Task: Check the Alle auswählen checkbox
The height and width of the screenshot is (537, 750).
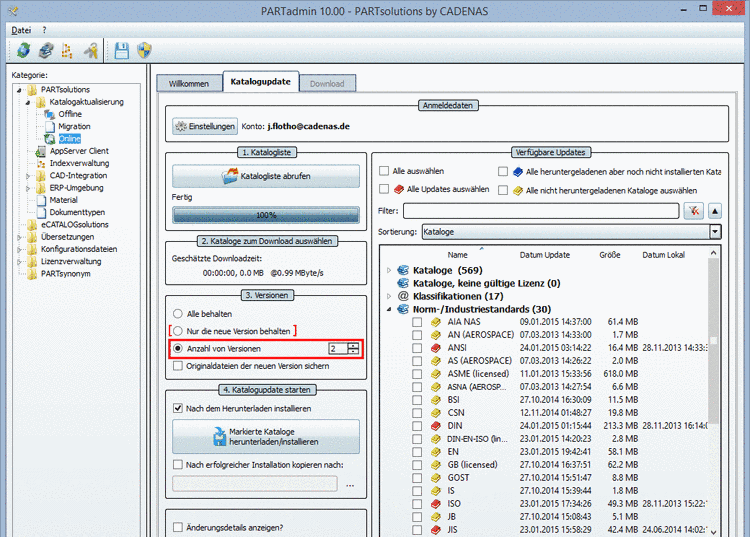Action: tap(384, 171)
